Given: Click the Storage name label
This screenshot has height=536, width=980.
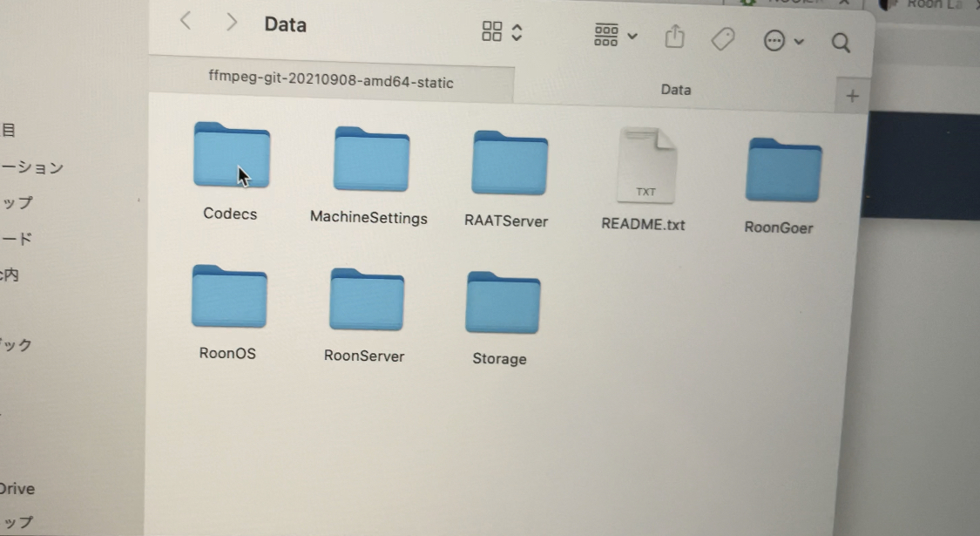Looking at the screenshot, I should [499, 359].
